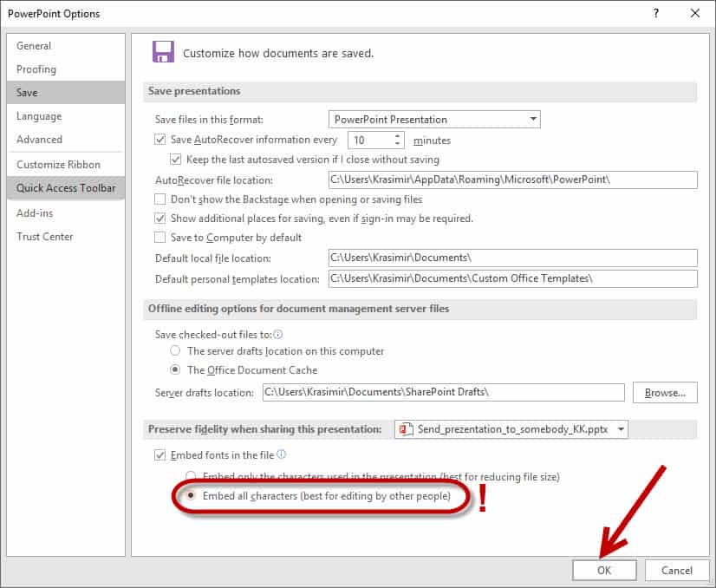Click the 'Preserve fidelity when sharing' label
716x588 pixels.
click(x=265, y=429)
